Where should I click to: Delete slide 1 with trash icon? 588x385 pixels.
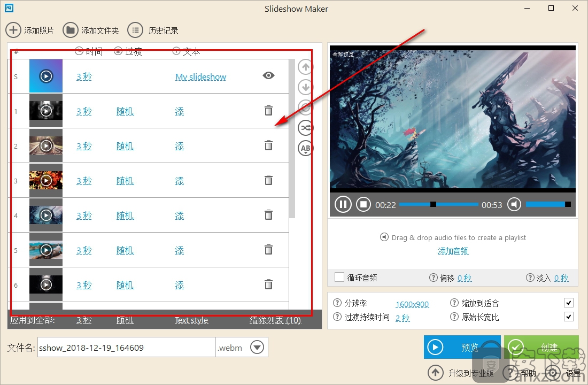tap(268, 110)
